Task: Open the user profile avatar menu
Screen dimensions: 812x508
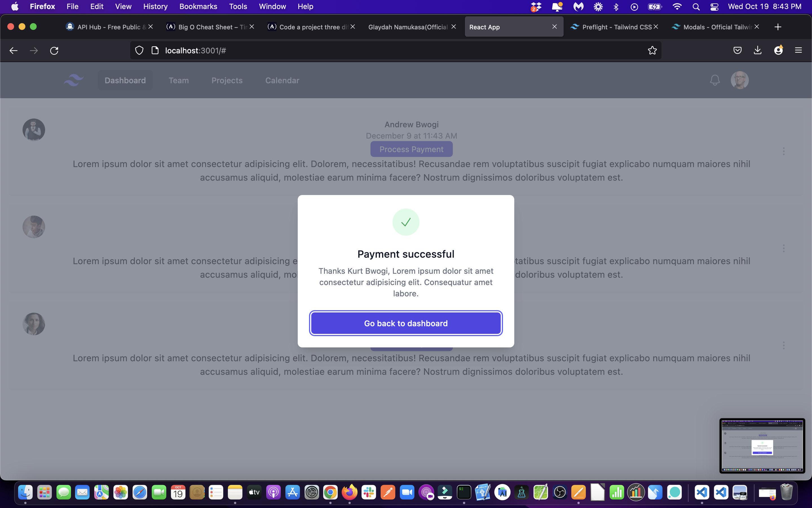Action: click(x=740, y=80)
